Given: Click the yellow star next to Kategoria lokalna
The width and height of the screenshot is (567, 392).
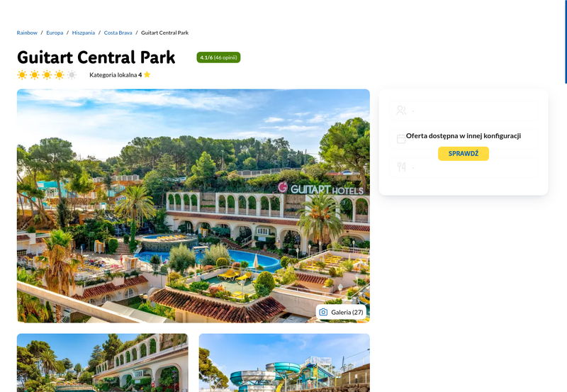Looking at the screenshot, I should pyautogui.click(x=147, y=74).
